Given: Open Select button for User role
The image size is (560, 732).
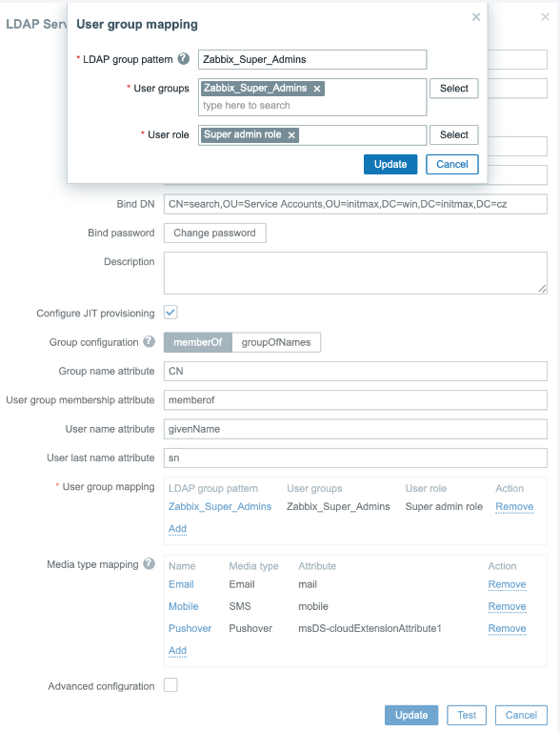Looking at the screenshot, I should 454,135.
